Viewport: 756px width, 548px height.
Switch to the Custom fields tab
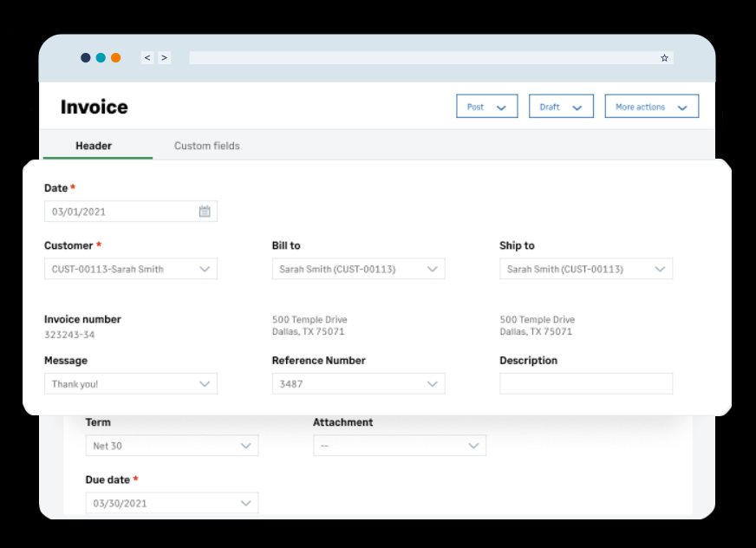[x=206, y=146]
